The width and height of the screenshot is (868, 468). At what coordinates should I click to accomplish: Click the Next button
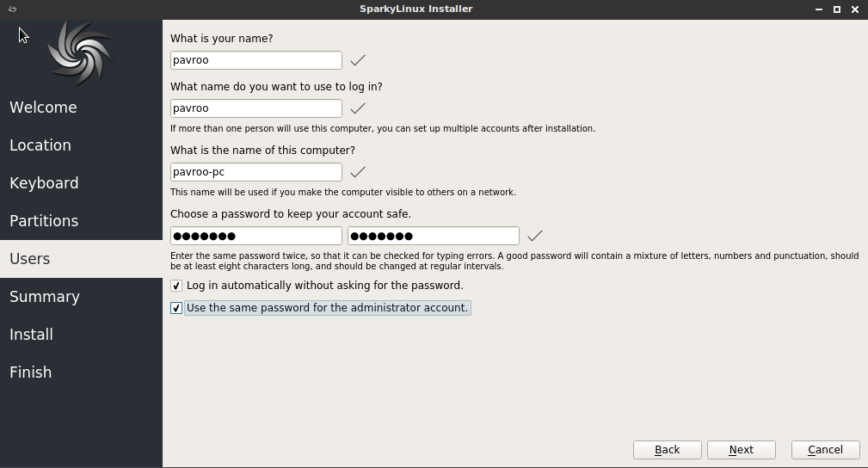click(742, 450)
